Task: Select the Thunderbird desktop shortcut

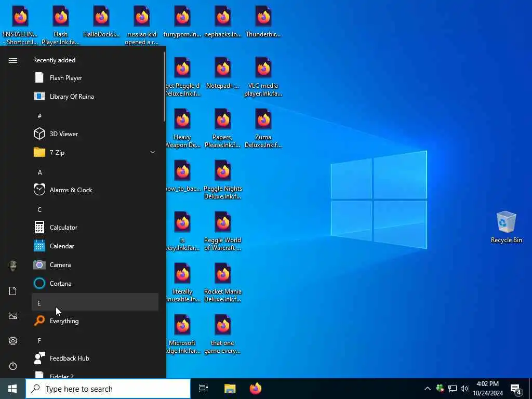Action: [263, 21]
